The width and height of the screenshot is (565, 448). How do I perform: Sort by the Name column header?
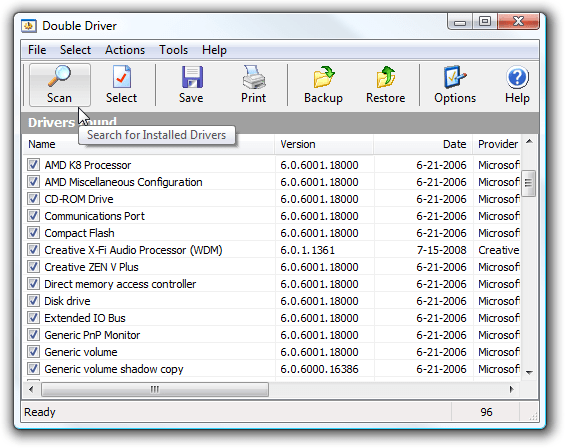coord(149,144)
